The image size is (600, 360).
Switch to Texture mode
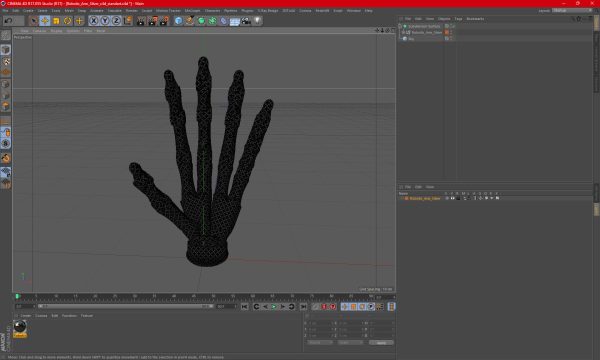[x=5, y=61]
